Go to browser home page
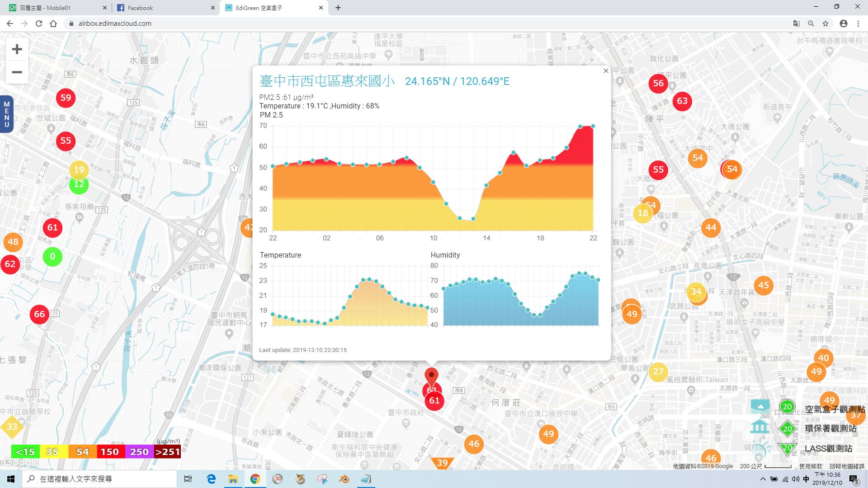The width and height of the screenshot is (868, 488). click(53, 23)
